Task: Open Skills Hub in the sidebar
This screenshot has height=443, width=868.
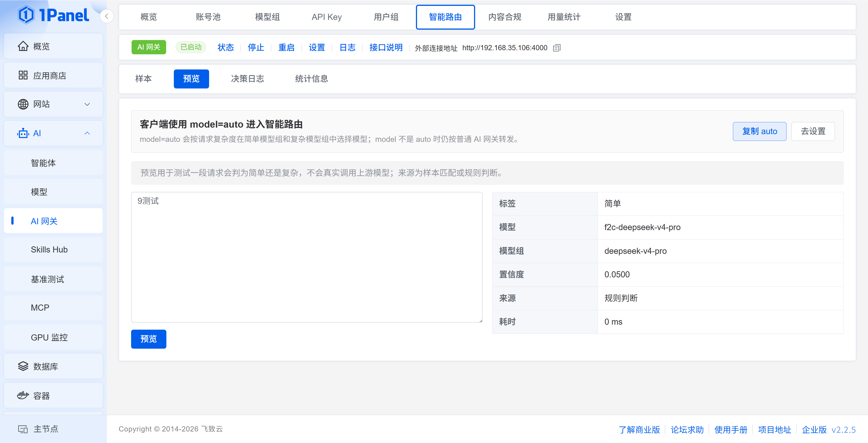Action: tap(53, 250)
